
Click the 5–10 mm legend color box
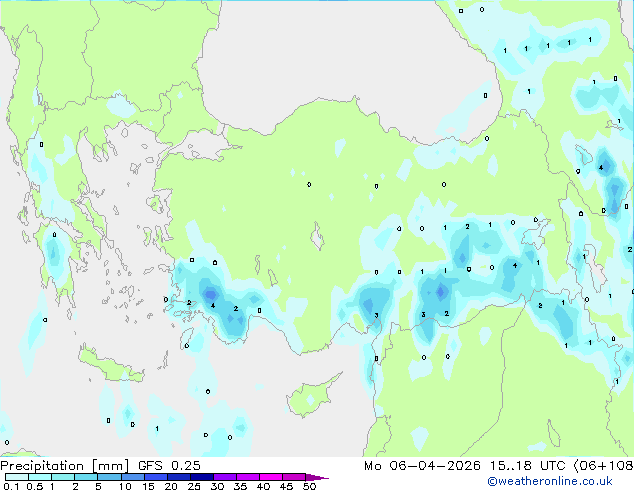pyautogui.click(x=109, y=477)
